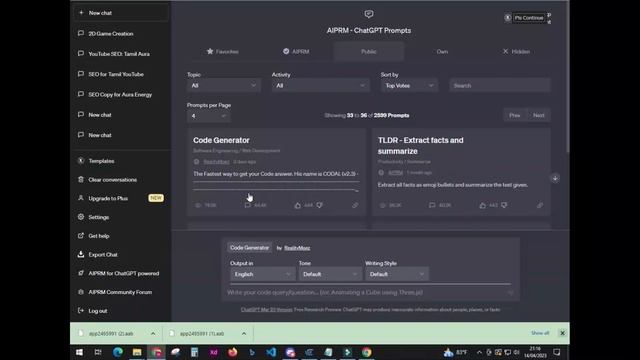The height and width of the screenshot is (360, 640).
Task: Click the AIPRM chat bubble logo icon
Action: tap(369, 14)
